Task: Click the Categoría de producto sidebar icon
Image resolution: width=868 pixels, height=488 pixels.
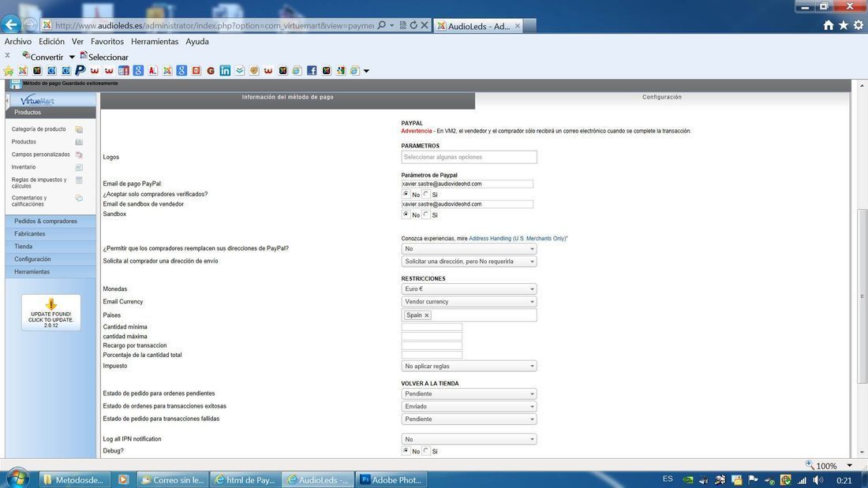Action: [x=79, y=129]
